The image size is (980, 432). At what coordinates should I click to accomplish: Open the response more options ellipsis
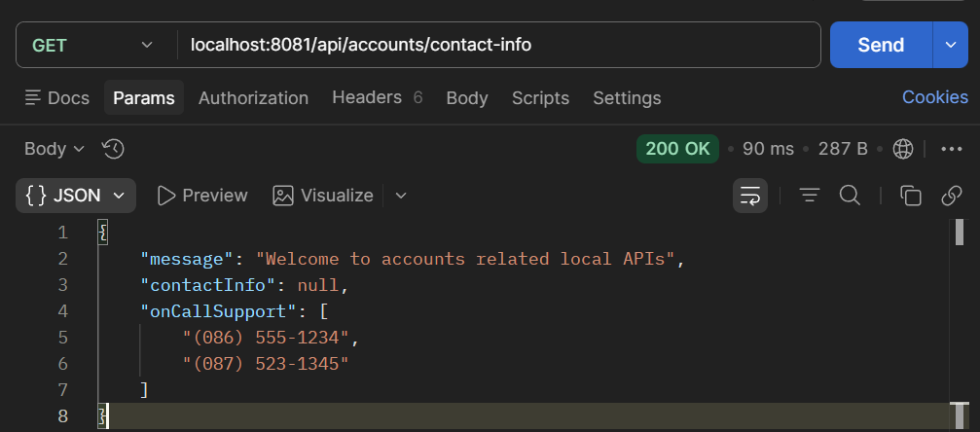951,149
